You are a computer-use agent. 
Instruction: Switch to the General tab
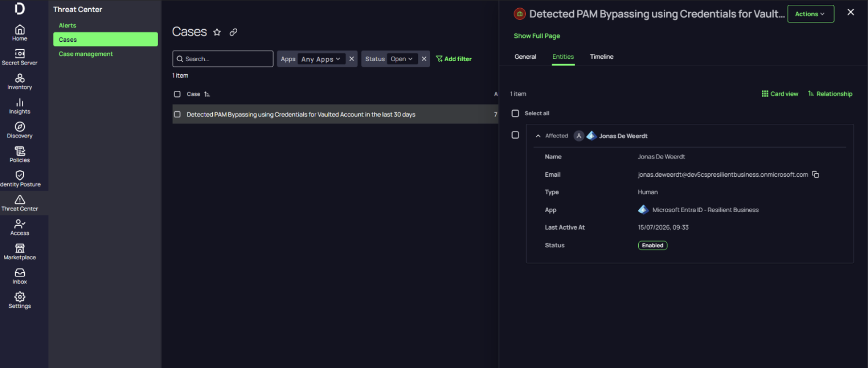[x=525, y=57]
